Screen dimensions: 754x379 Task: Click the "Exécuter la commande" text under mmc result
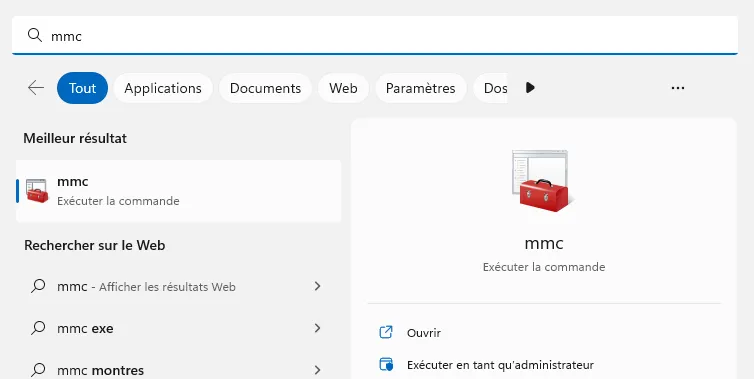(x=118, y=201)
